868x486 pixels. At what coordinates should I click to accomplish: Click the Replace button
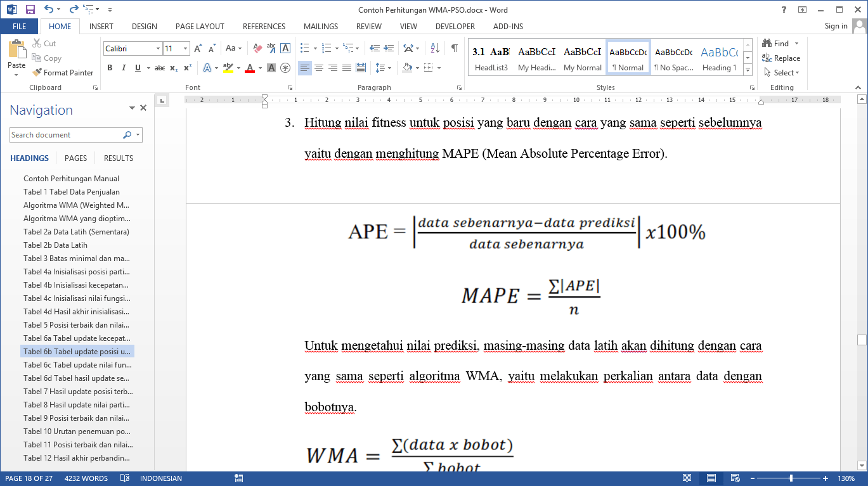pos(786,58)
